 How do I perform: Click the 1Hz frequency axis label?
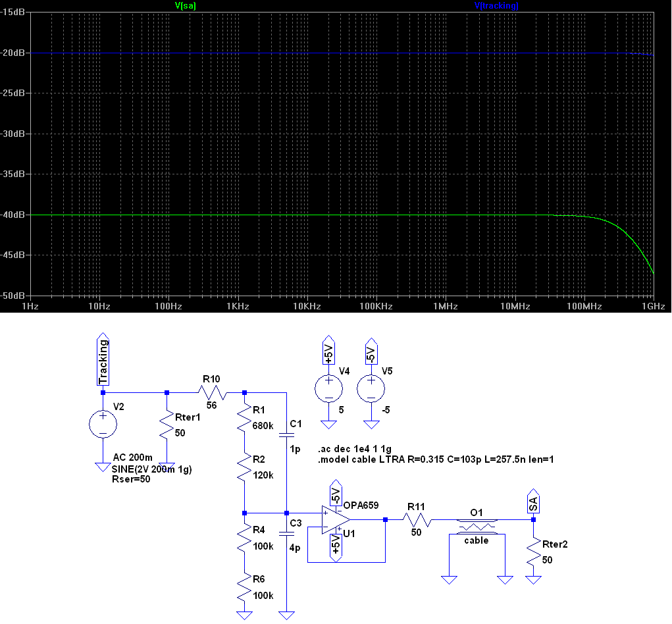click(30, 307)
